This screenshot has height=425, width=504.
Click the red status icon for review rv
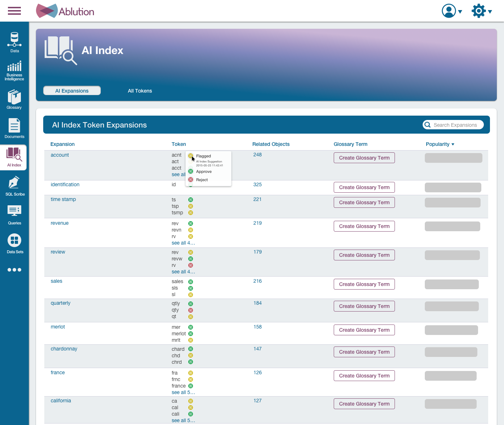pos(191,265)
